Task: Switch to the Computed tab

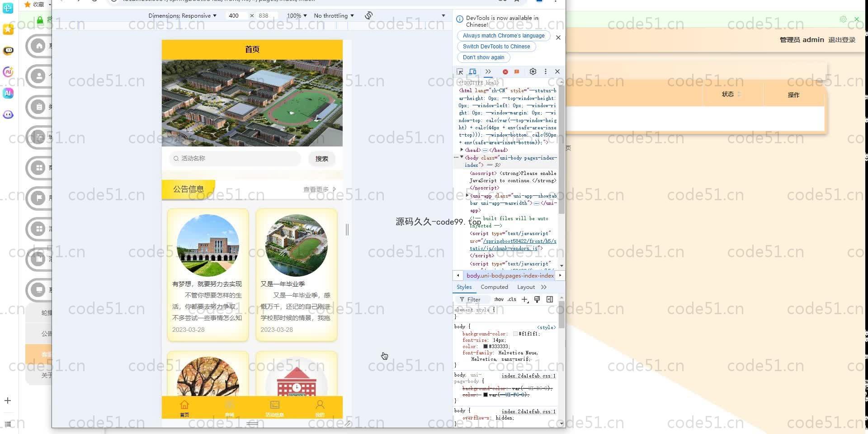Action: pos(494,287)
